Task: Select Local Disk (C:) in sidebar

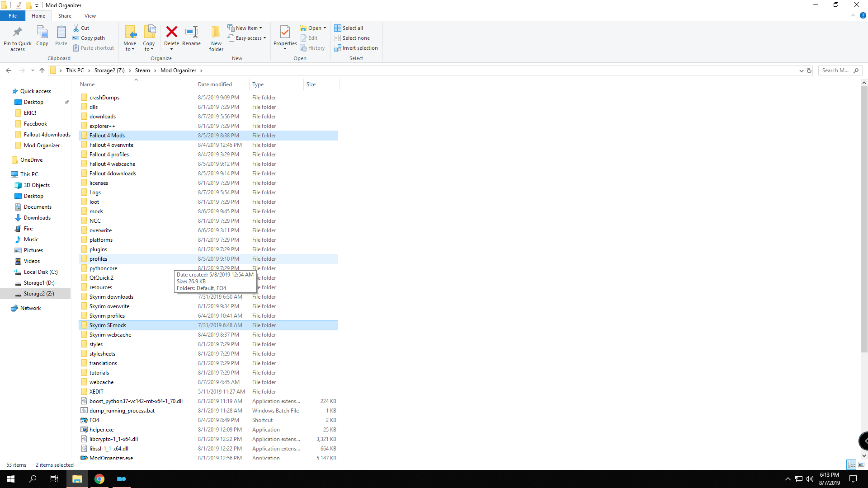Action: 41,272
